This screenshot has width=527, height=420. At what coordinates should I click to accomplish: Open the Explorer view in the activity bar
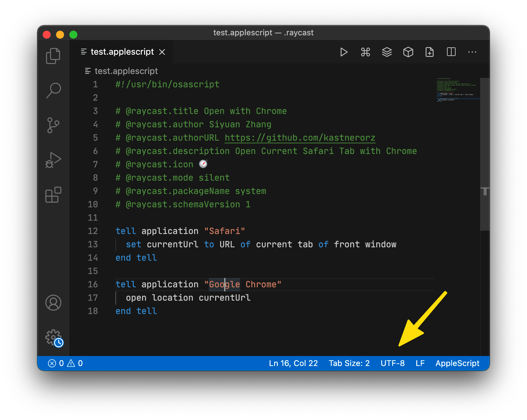point(53,56)
